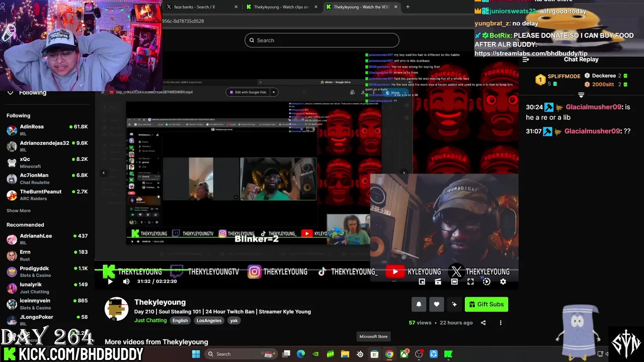The height and width of the screenshot is (362, 644).
Task: Focus the Kick search field
Action: (x=322, y=40)
